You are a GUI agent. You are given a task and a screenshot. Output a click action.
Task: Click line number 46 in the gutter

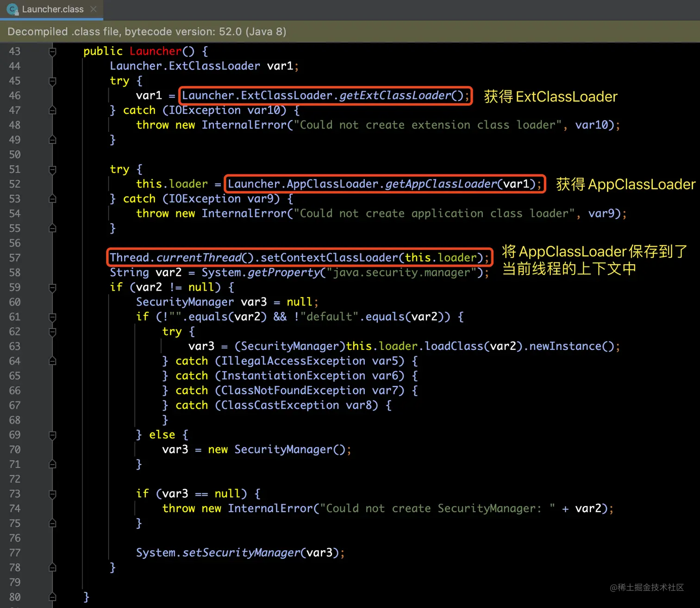click(x=15, y=96)
